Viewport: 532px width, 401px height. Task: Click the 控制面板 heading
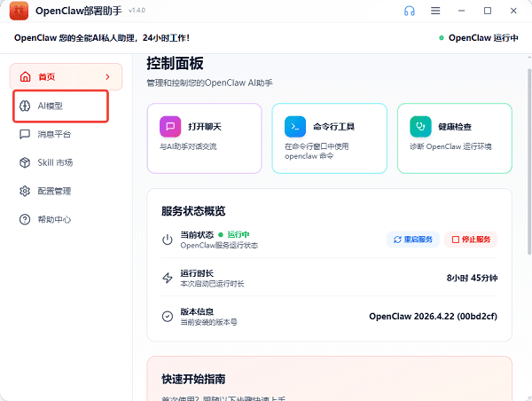pyautogui.click(x=175, y=64)
